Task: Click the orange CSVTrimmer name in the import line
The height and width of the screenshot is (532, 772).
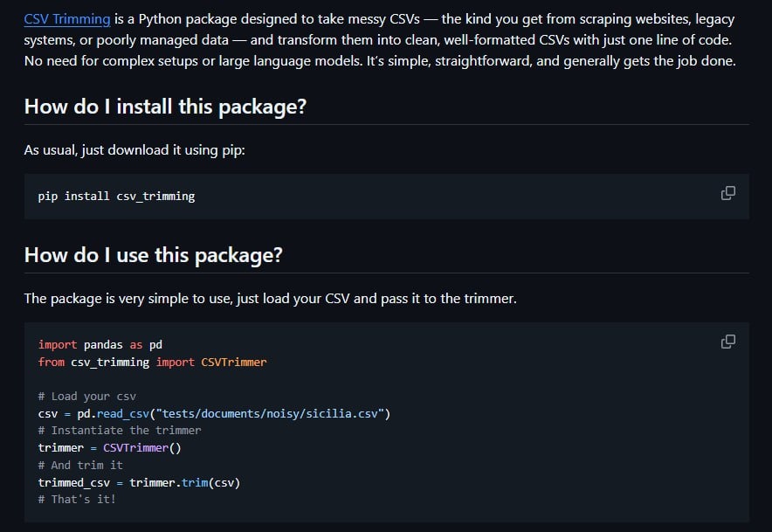Action: 233,362
